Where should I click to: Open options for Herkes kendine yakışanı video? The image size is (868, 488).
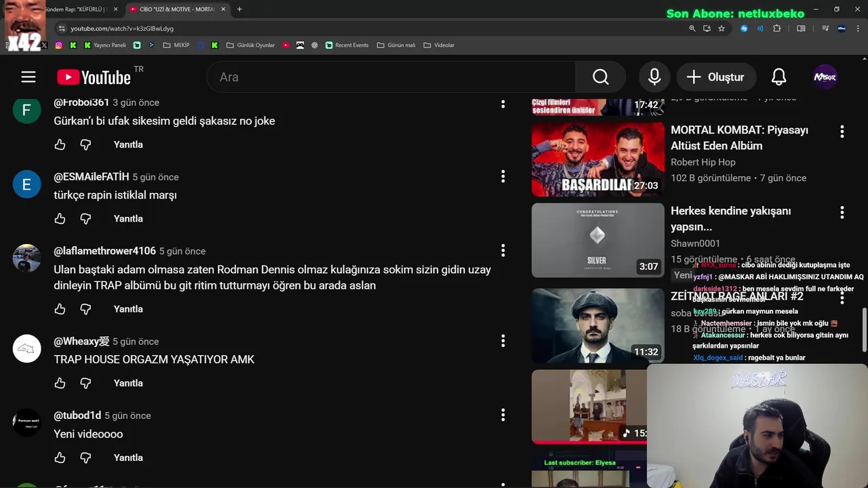842,213
